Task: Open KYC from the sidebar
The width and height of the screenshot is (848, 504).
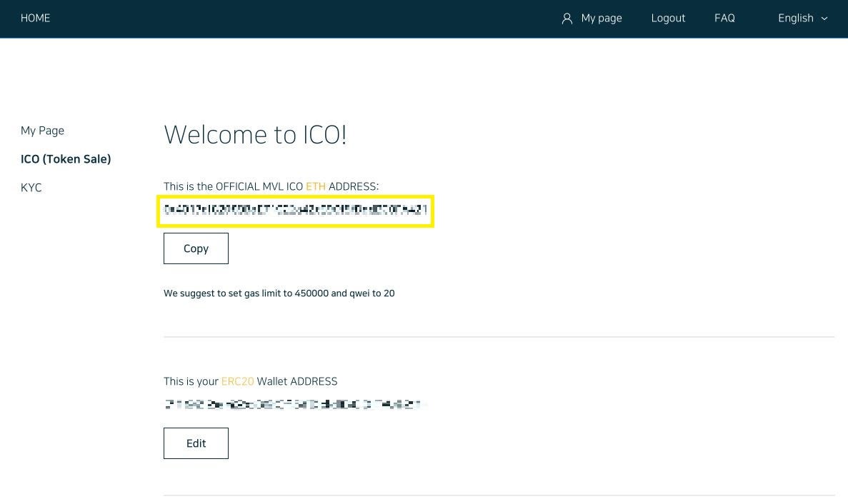Action: (x=31, y=188)
